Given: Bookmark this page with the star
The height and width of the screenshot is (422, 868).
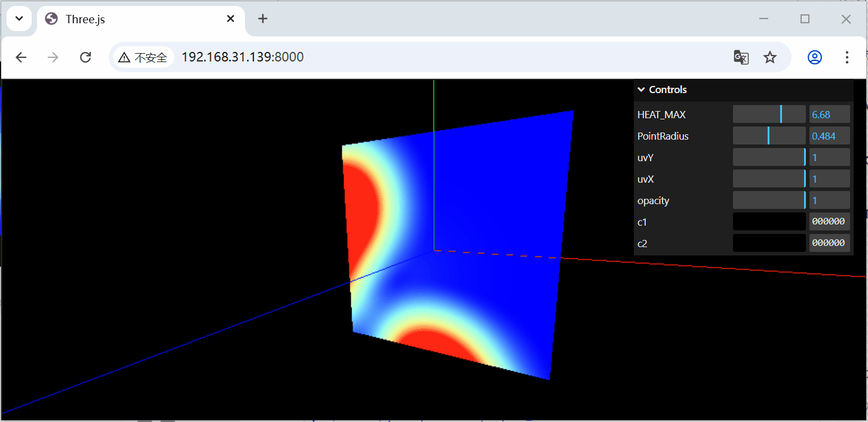Looking at the screenshot, I should (x=770, y=57).
